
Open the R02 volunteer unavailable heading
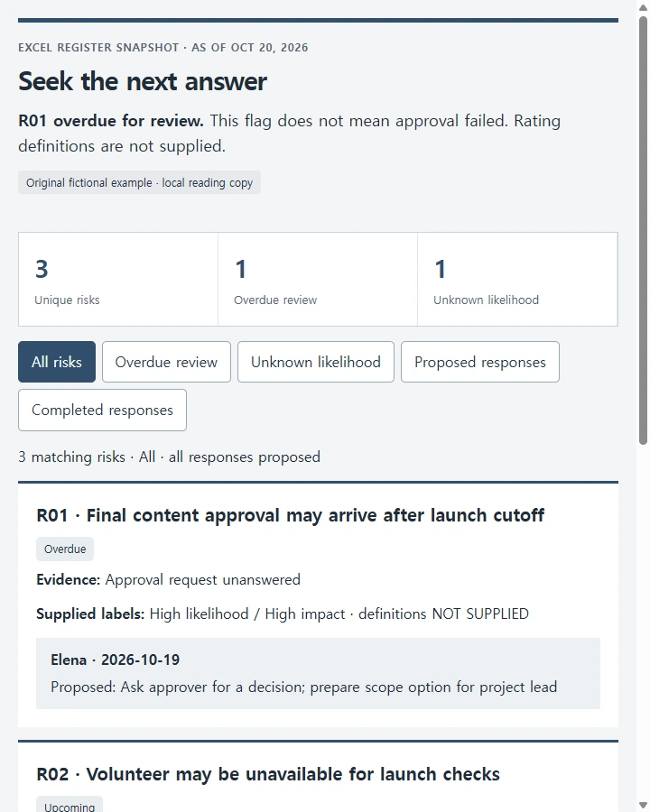[268, 774]
